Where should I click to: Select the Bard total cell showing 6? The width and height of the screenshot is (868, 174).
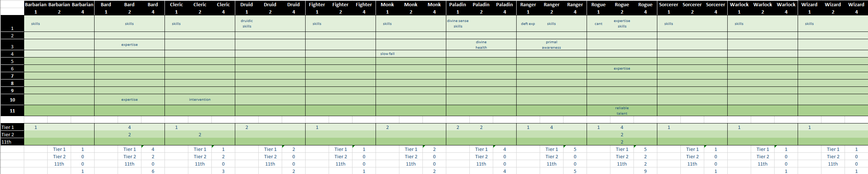coord(153,171)
